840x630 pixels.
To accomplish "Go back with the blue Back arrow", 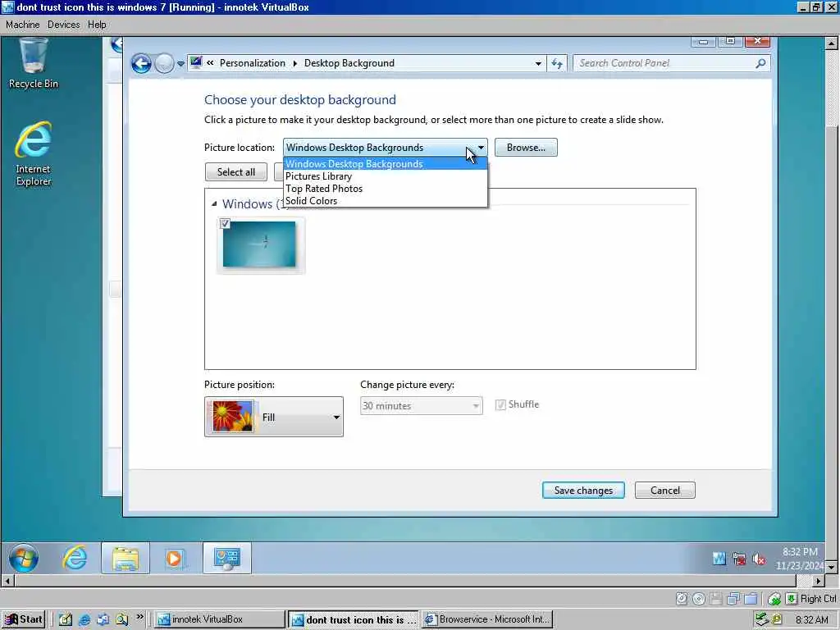I will coord(141,64).
